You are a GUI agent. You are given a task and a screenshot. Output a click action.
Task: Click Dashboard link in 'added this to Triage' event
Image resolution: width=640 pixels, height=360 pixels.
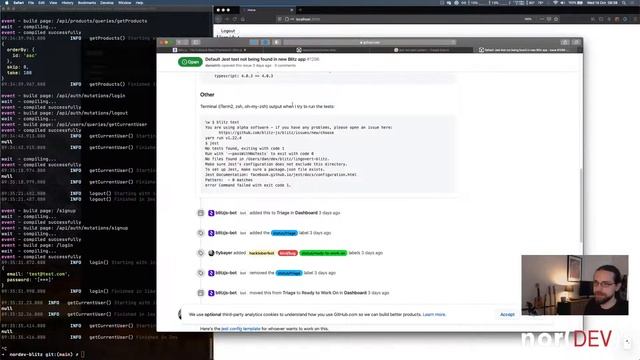306,213
